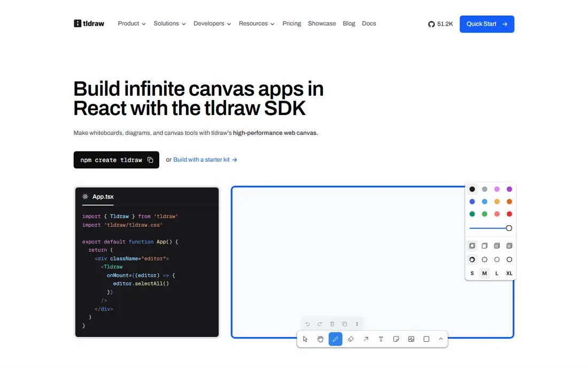Click the Quick Start button

pyautogui.click(x=487, y=24)
